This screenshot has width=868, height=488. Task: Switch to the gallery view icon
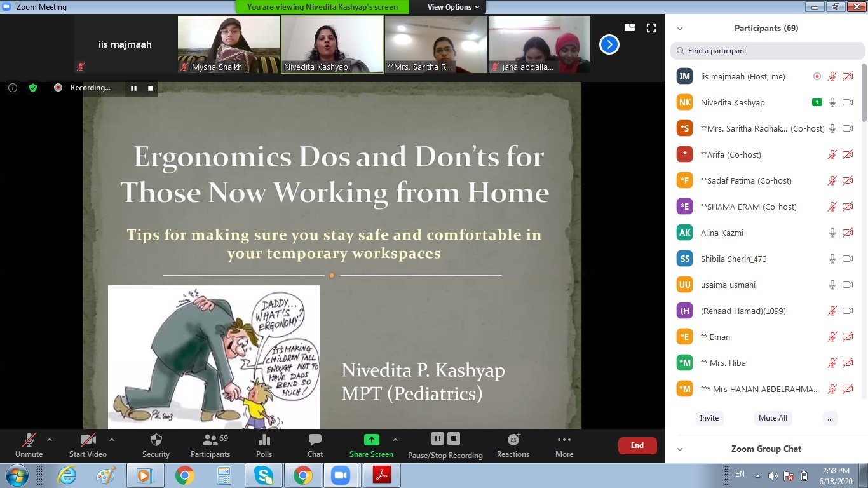(630, 27)
